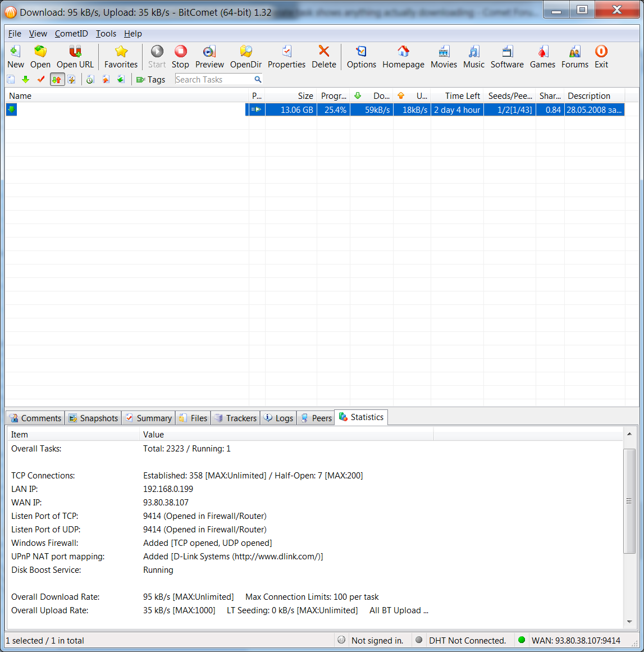Open the Tags filter

(x=150, y=79)
